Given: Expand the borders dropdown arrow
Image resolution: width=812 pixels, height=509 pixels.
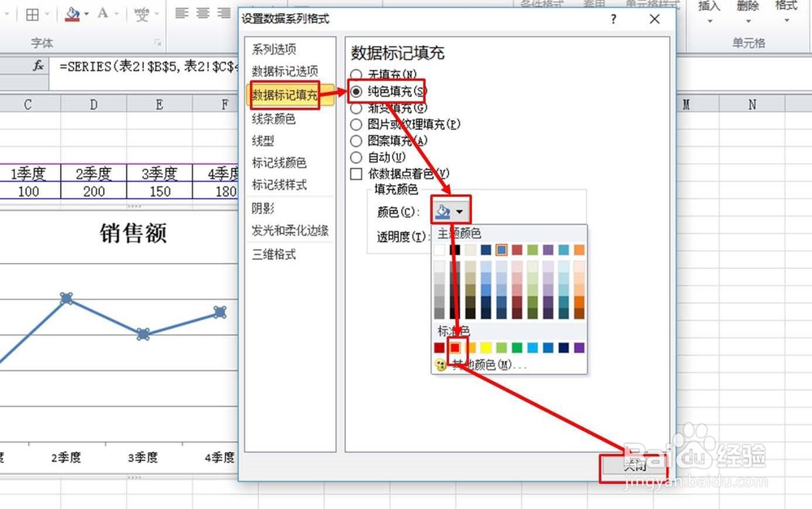Looking at the screenshot, I should coord(46,14).
